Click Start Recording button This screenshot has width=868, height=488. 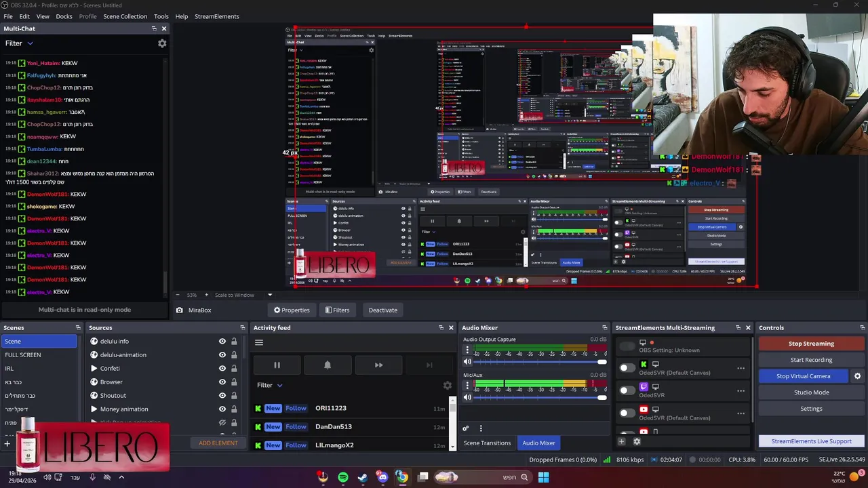click(x=811, y=360)
